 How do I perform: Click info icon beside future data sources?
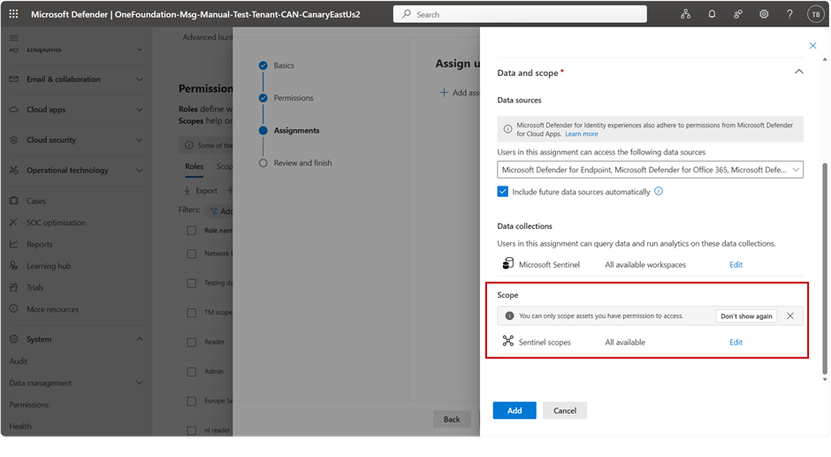[x=658, y=191]
